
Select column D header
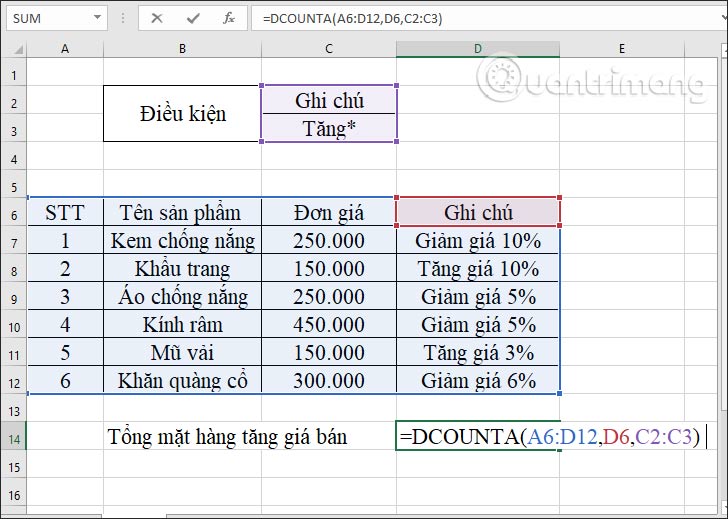[478, 49]
